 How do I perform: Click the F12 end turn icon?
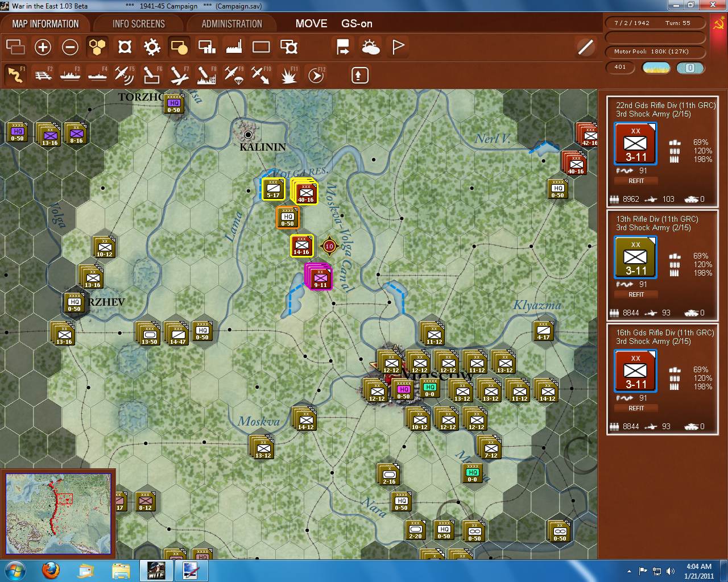(316, 74)
